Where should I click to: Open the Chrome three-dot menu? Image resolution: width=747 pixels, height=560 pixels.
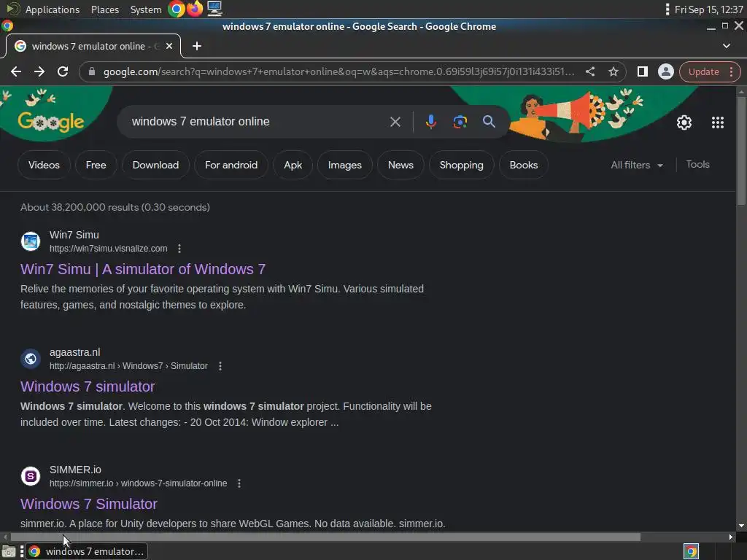(x=731, y=71)
